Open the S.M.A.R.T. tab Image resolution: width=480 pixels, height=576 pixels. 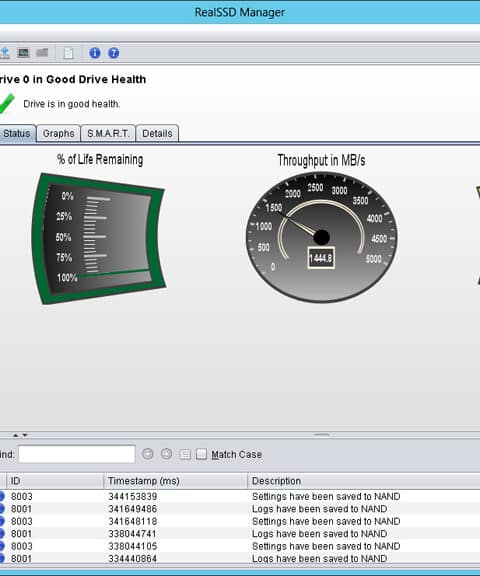coord(108,133)
